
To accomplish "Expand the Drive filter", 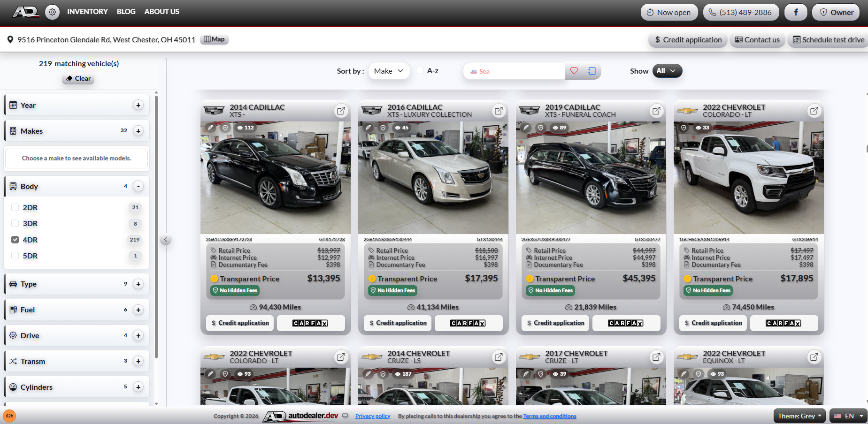I will tap(138, 335).
